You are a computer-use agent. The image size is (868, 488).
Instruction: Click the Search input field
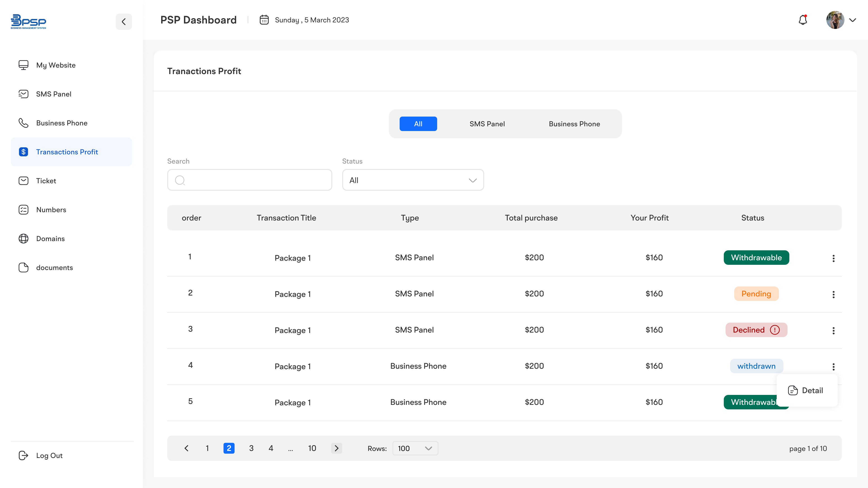(x=250, y=180)
